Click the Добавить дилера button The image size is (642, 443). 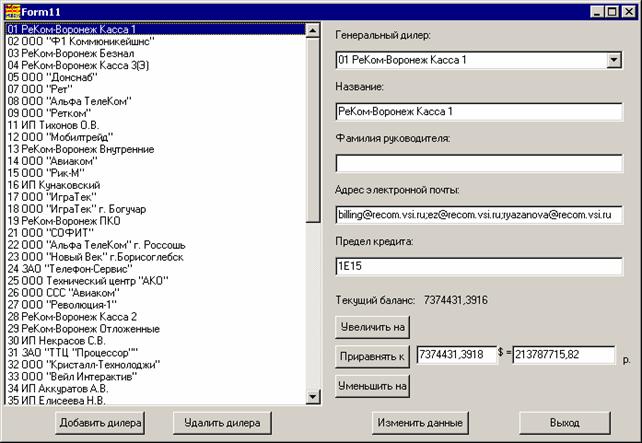point(100,423)
